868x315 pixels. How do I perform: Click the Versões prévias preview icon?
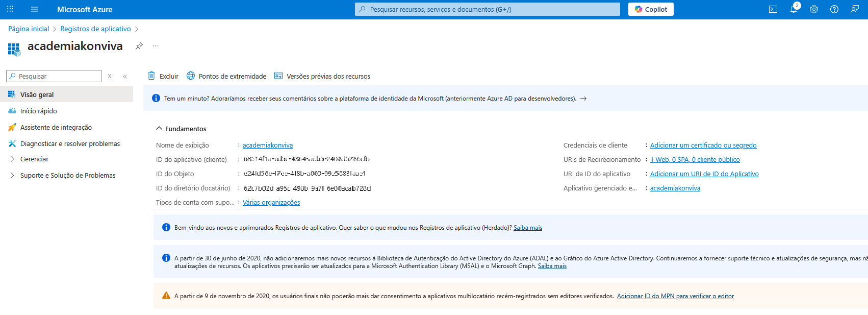278,76
